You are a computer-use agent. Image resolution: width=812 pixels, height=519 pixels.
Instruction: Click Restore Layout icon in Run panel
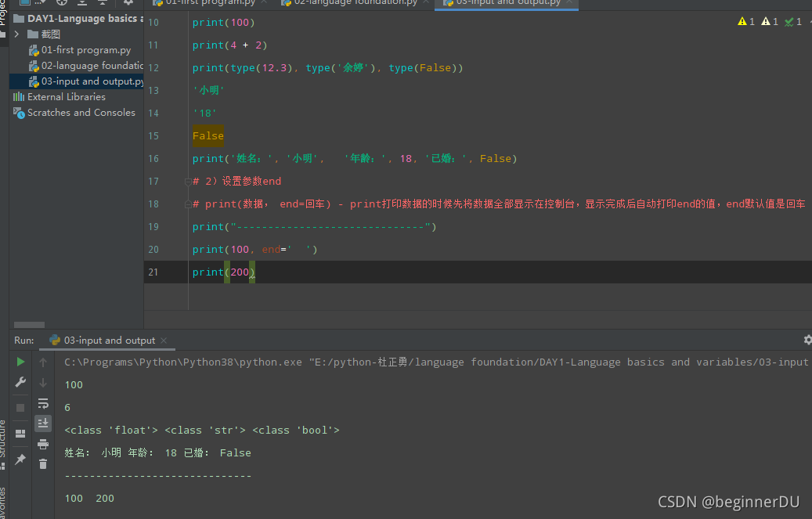click(20, 434)
